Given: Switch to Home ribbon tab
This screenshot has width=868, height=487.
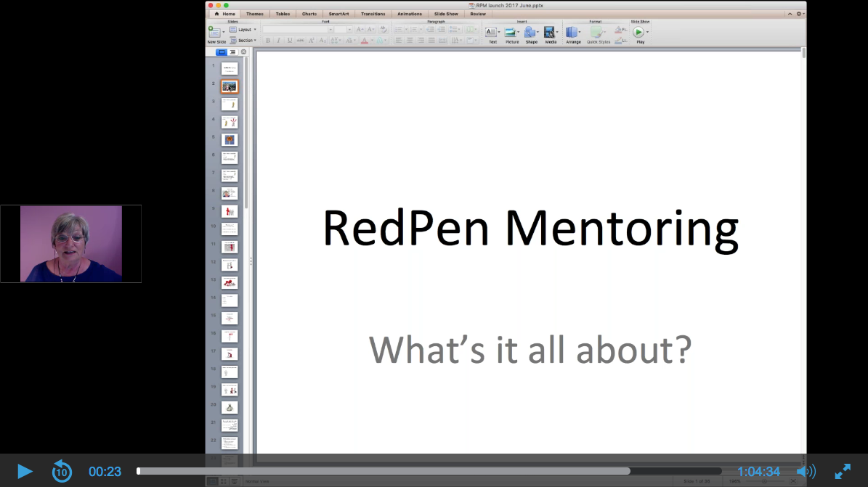Looking at the screenshot, I should pos(225,14).
